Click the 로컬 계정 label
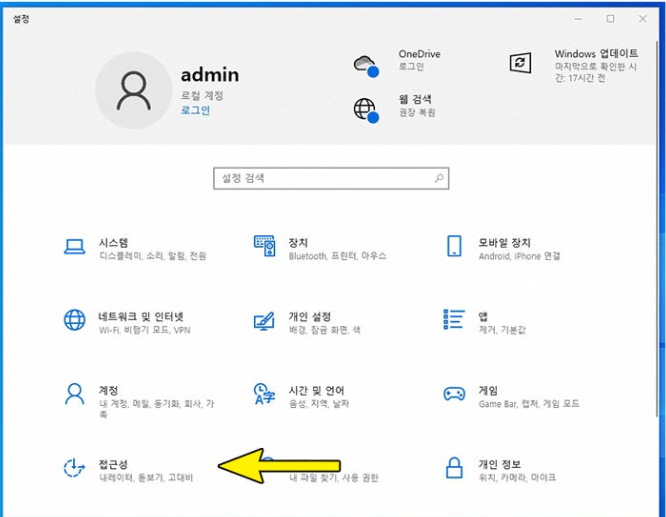Screen dimensions: 666x517 [x=202, y=96]
